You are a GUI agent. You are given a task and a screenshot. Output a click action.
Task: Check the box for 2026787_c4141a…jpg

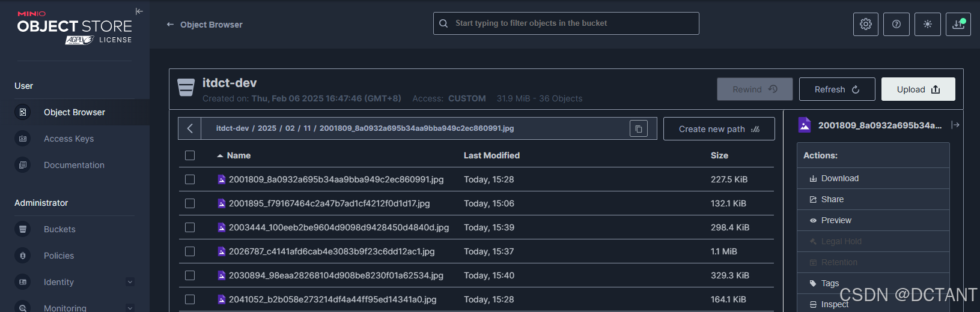190,251
